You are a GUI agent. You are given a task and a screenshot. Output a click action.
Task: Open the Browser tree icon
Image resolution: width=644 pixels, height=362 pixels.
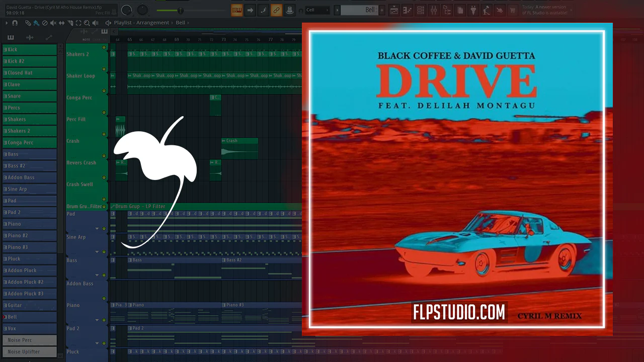(446, 10)
